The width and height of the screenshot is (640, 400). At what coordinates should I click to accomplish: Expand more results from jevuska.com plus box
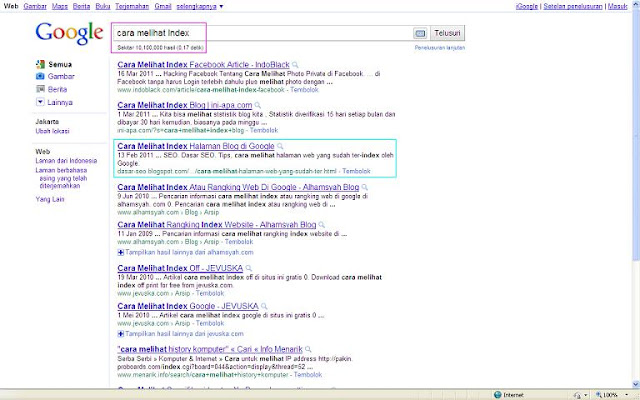pos(120,334)
